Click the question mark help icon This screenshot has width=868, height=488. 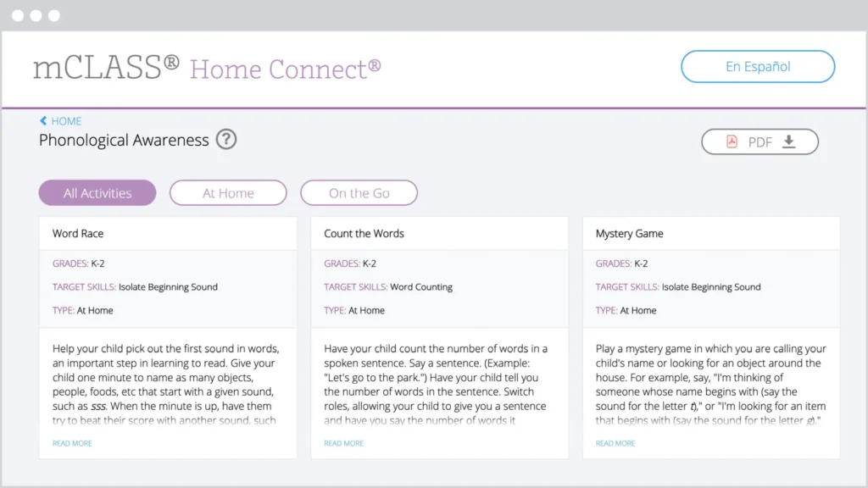pyautogui.click(x=225, y=141)
